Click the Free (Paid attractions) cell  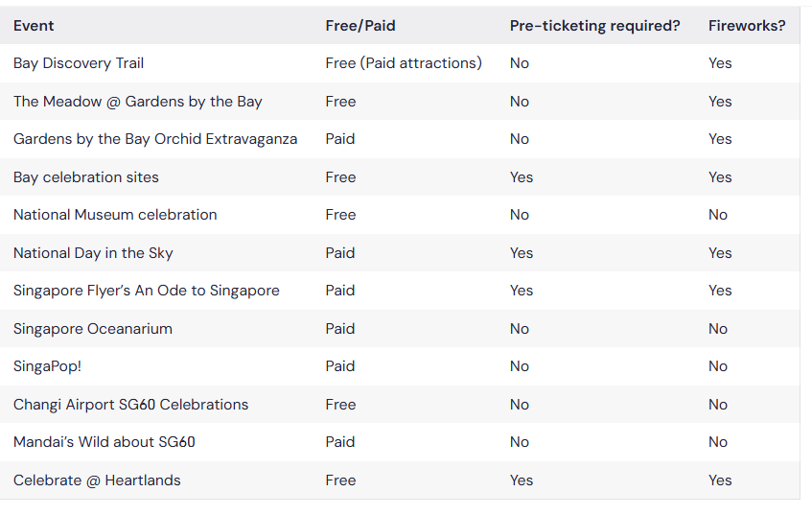click(404, 63)
